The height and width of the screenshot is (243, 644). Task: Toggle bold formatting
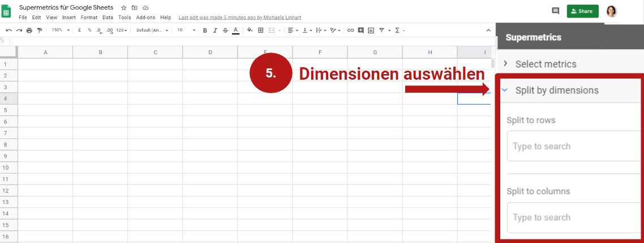pyautogui.click(x=205, y=30)
